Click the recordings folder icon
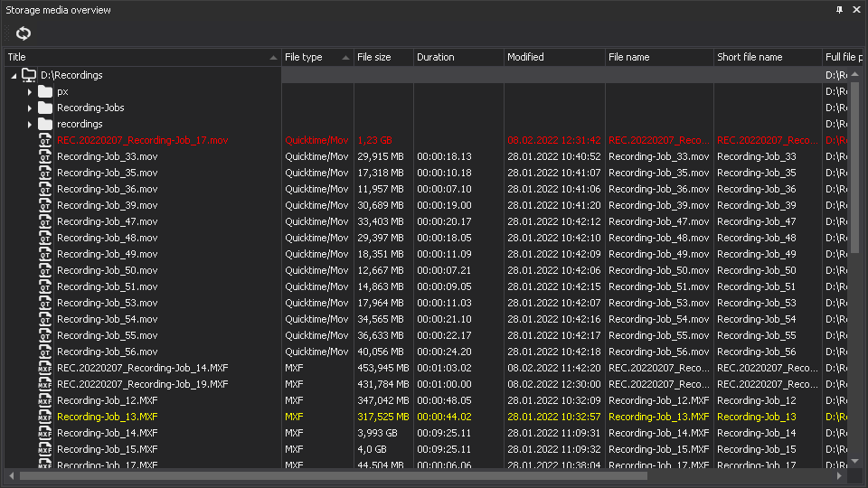Image resolution: width=868 pixels, height=488 pixels. coord(45,124)
